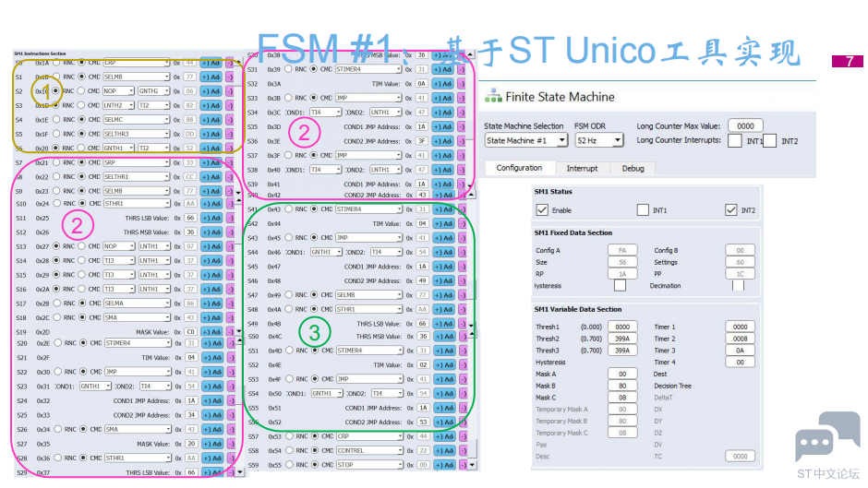Expand the SELMB command dropdown on row S1
The height and width of the screenshot is (488, 868).
click(136, 77)
